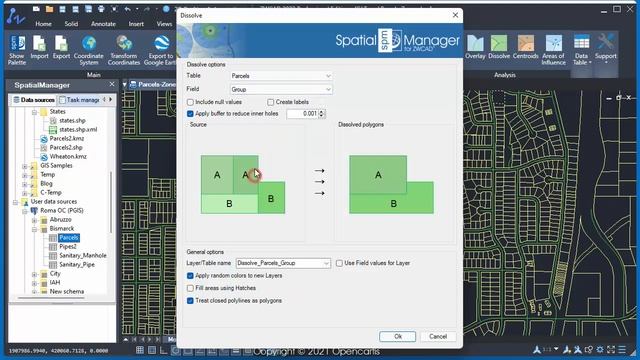640x360 pixels.
Task: Select Parcels2.shp in the tree
Action: tap(66, 148)
